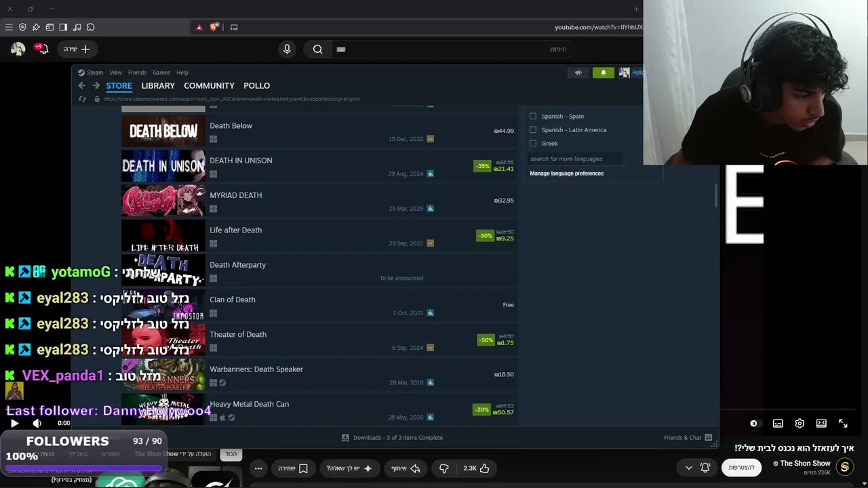868x488 pixels.
Task: Check the Spanish - Spain language filter
Action: tap(533, 116)
